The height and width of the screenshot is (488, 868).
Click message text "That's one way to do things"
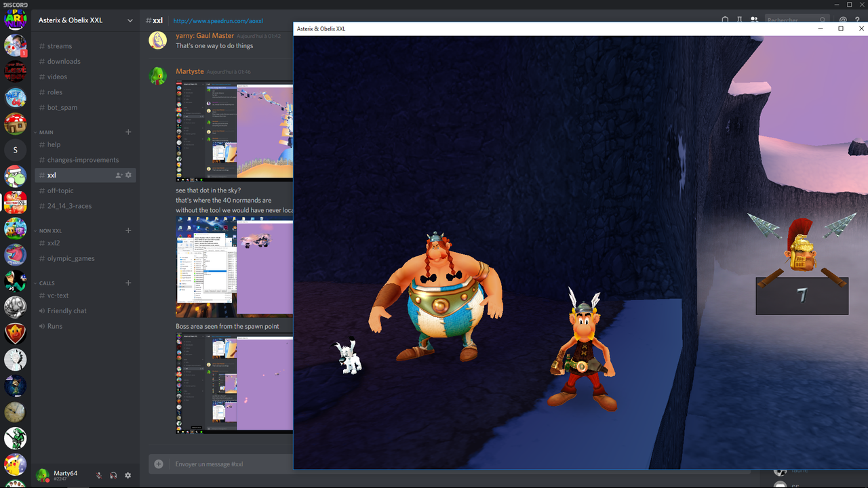click(214, 46)
